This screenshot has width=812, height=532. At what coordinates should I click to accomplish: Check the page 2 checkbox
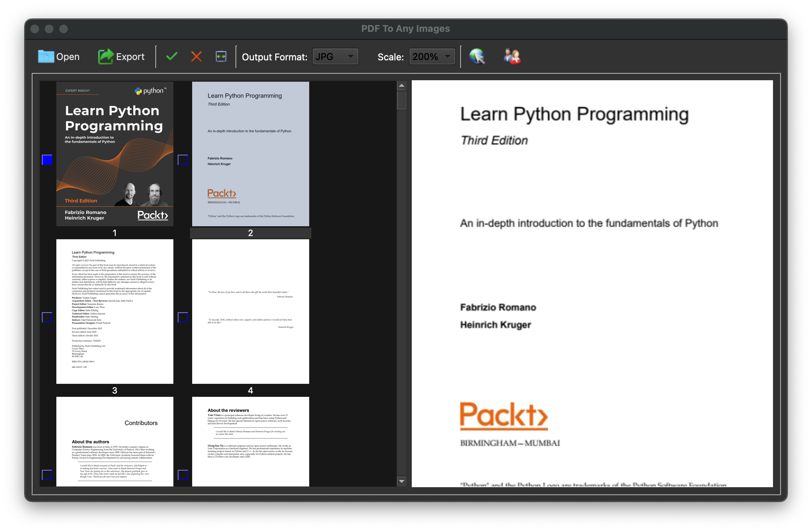tap(183, 160)
